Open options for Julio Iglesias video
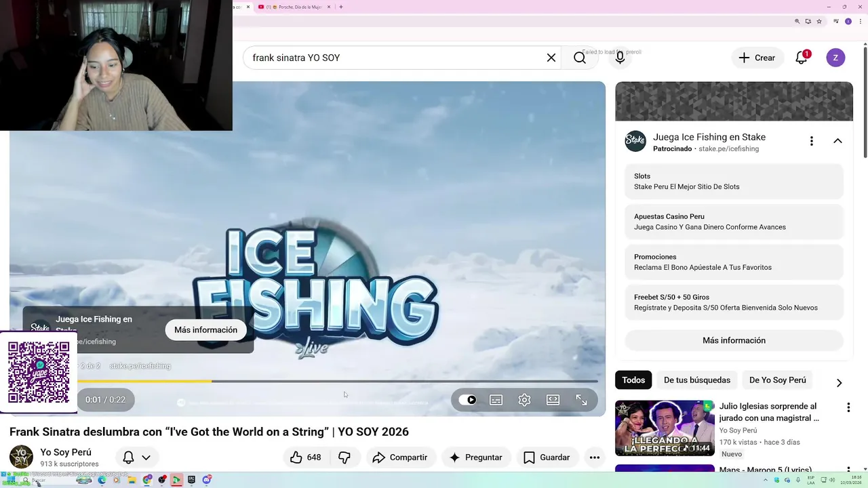The height and width of the screenshot is (488, 868). click(x=848, y=407)
